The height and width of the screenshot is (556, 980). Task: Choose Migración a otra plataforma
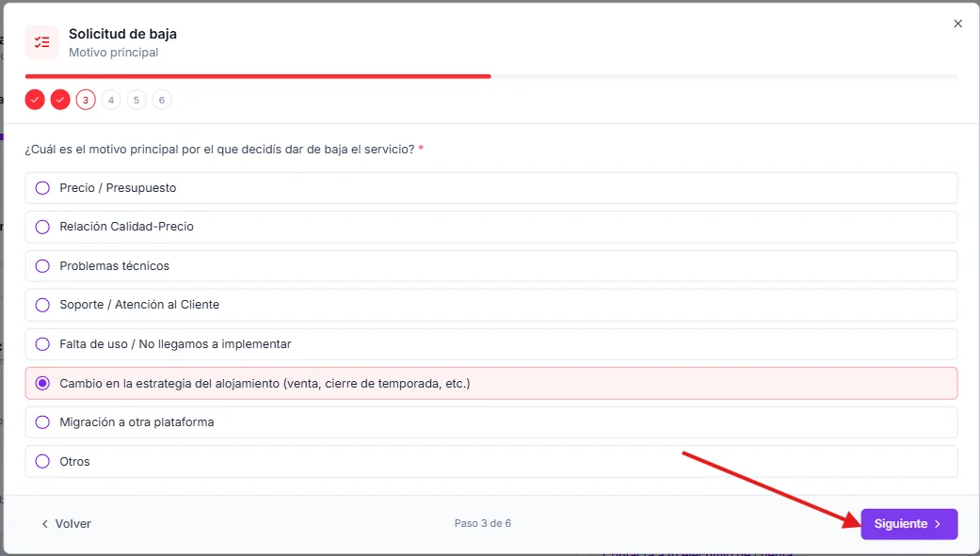[x=491, y=422]
